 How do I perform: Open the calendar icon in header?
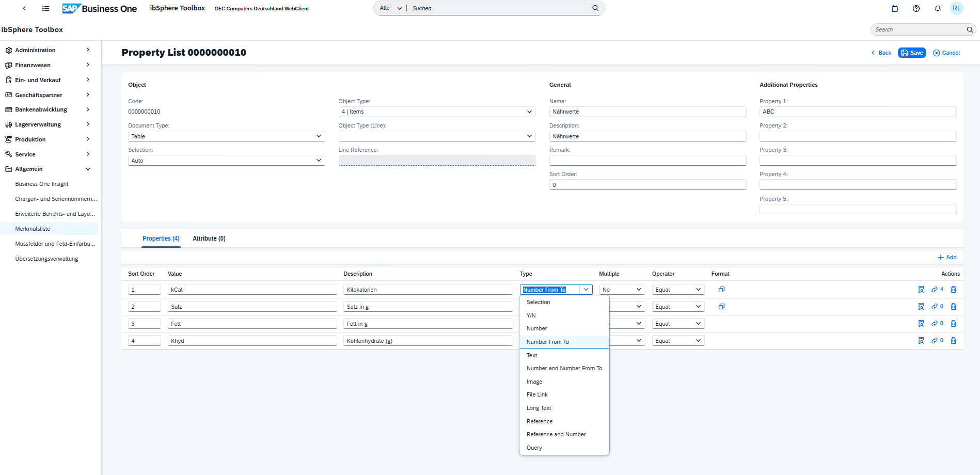[895, 8]
